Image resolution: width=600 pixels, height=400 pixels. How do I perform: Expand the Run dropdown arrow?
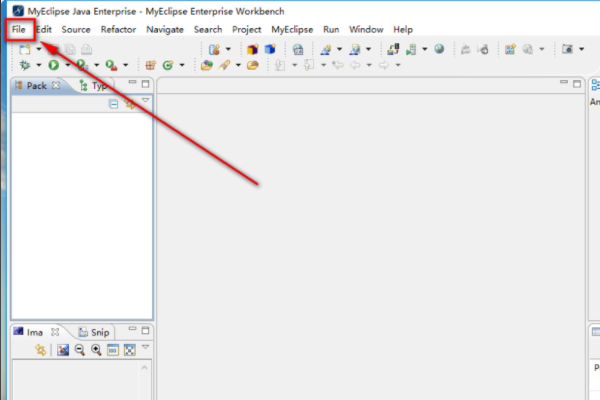point(68,65)
